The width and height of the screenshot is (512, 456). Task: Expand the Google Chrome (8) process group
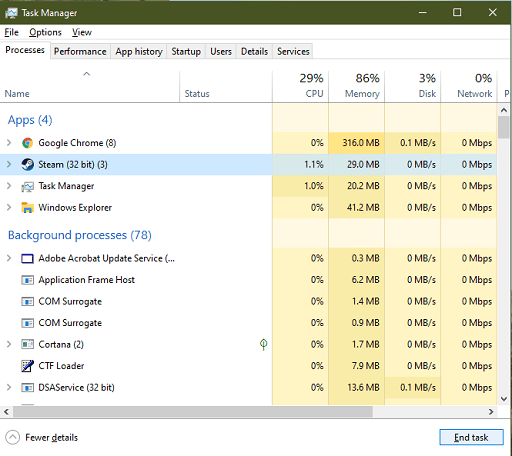tap(9, 143)
